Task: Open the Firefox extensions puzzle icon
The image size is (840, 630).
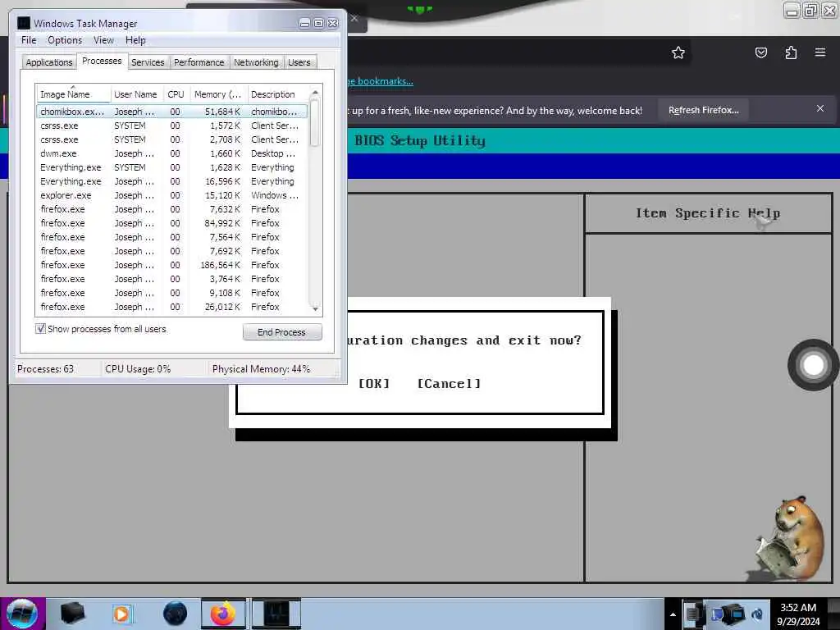Action: 791,52
